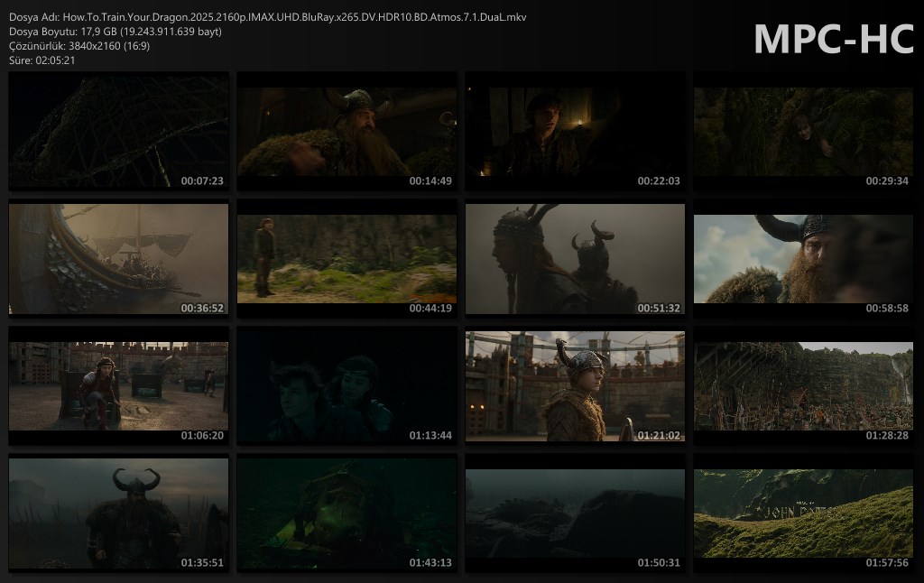
Task: Open the credits frame at 01:57:56
Action: (x=803, y=513)
